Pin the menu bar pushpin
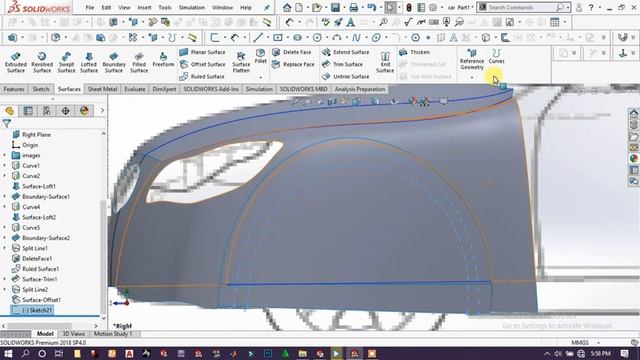640x360 pixels. click(x=267, y=7)
